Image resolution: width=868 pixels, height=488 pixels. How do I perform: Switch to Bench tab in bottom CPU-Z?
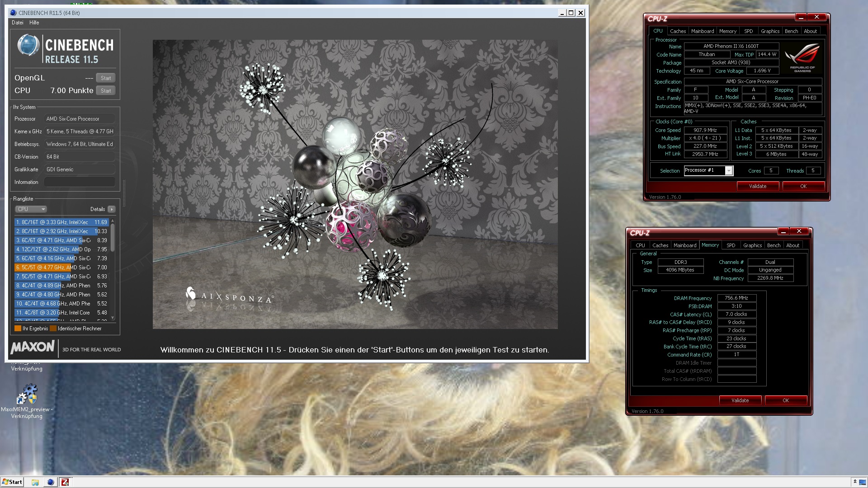coord(774,245)
